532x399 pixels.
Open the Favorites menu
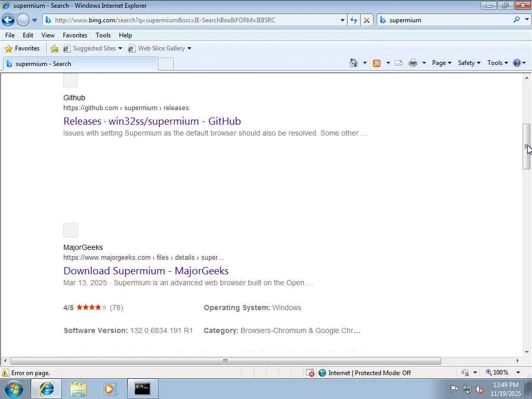point(75,35)
